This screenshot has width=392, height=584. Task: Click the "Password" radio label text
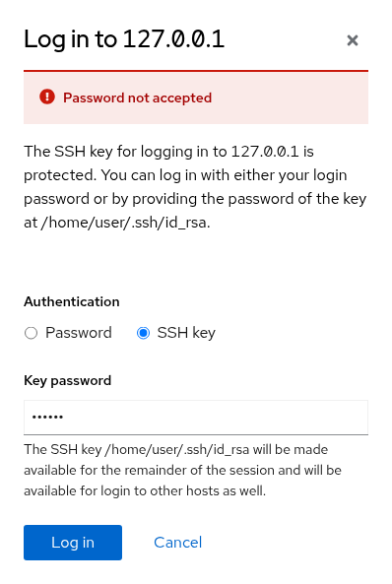click(x=79, y=333)
